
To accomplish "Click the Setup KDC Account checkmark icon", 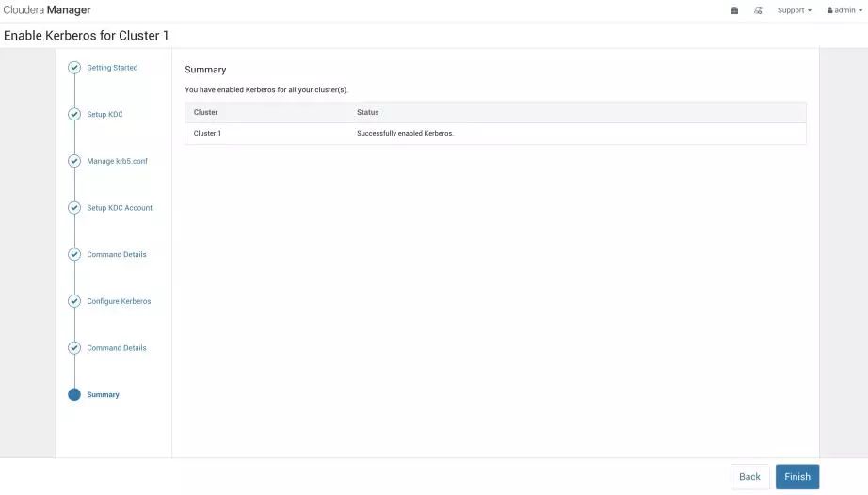I will (74, 207).
